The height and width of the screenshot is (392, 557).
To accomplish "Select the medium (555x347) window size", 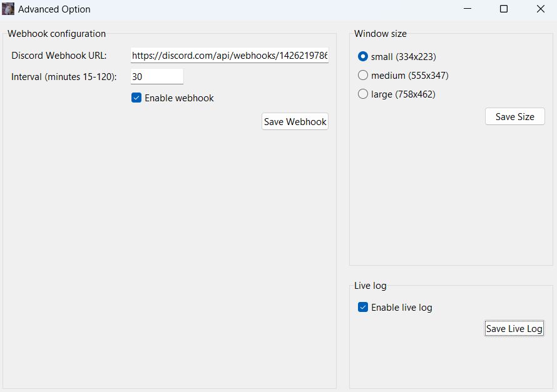I will point(363,75).
